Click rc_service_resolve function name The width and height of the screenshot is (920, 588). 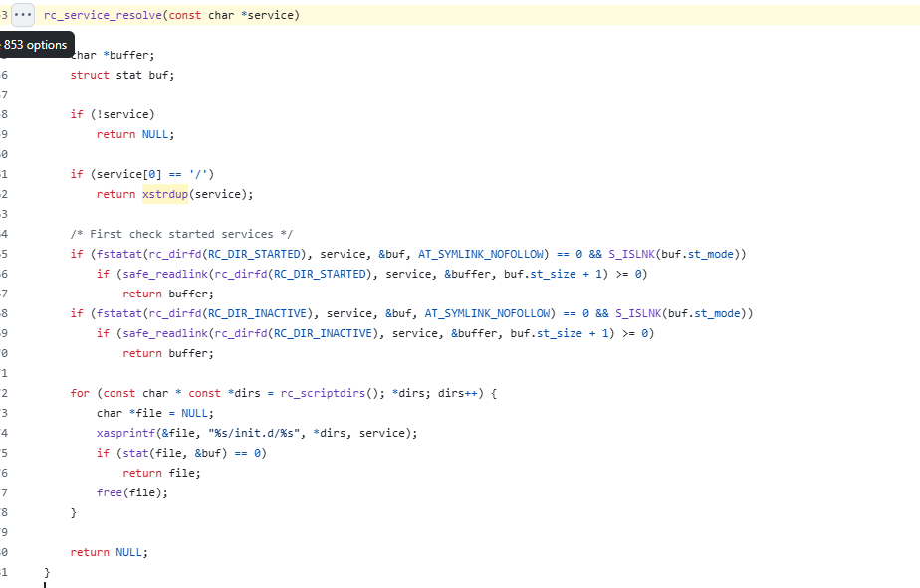point(103,15)
